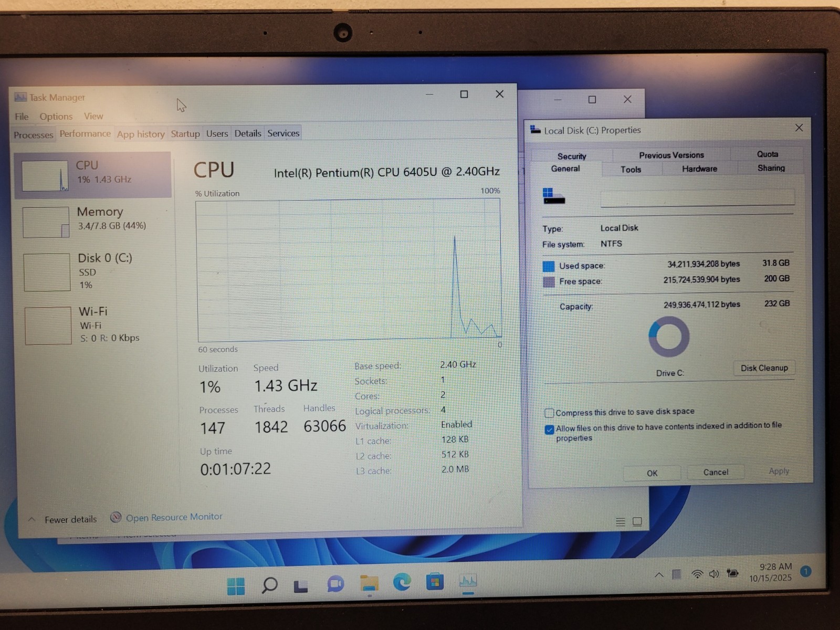
Task: Open the Options menu in Task Manager
Action: pos(56,116)
